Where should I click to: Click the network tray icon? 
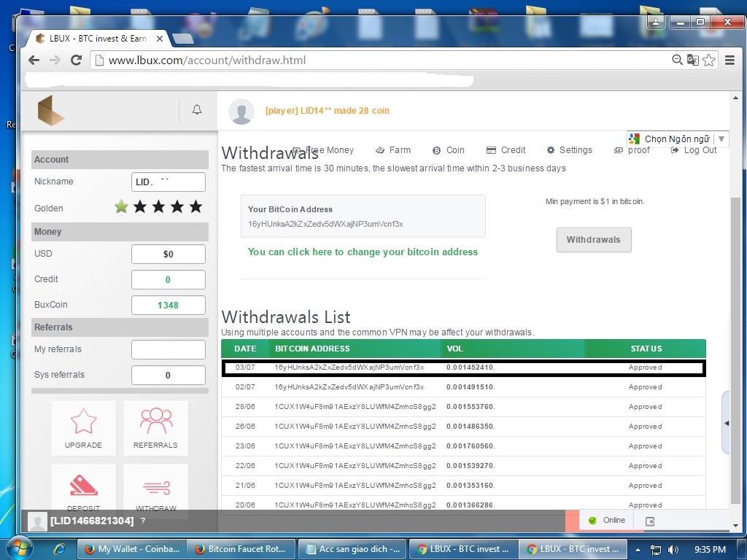656,550
